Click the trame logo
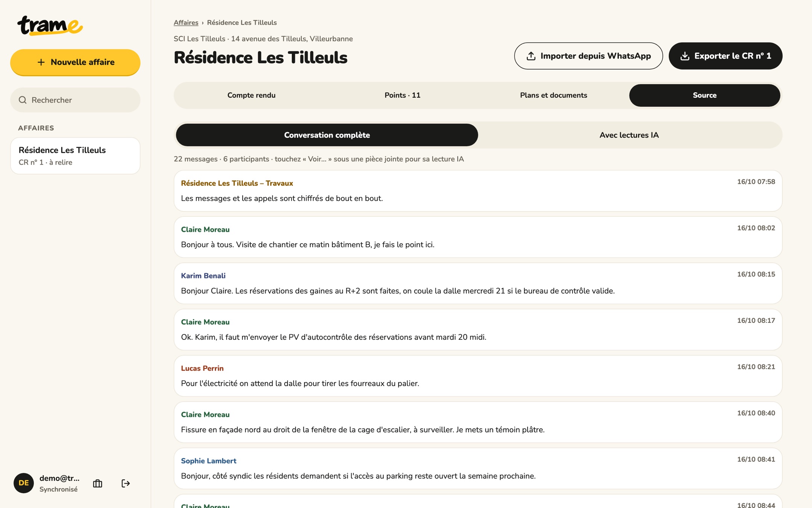Image resolution: width=812 pixels, height=508 pixels. click(50, 26)
